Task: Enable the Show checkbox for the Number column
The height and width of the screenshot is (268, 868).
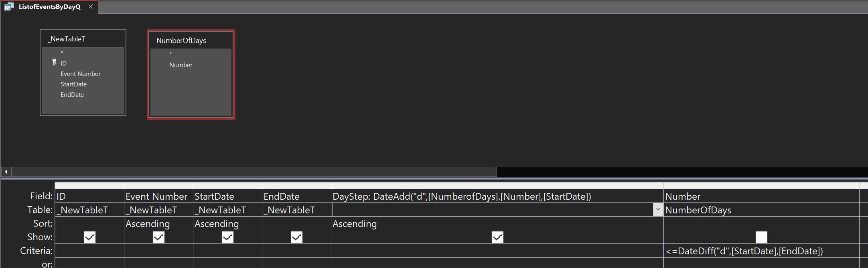Action: click(x=761, y=237)
